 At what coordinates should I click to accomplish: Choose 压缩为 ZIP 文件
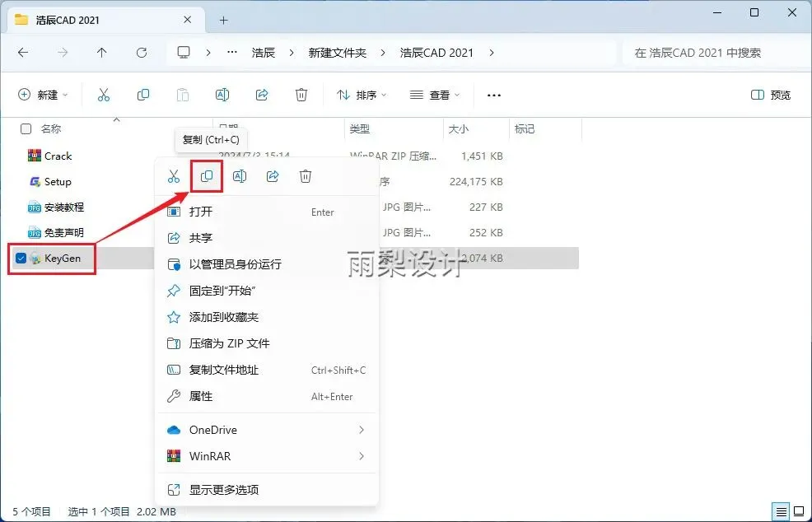267,343
